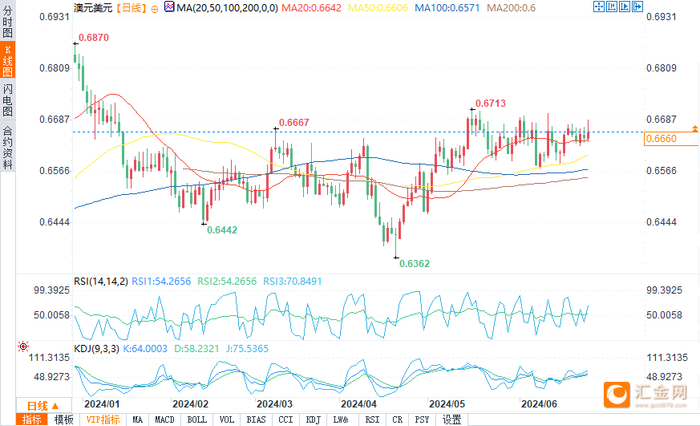Click the 0.6870 high price marker
This screenshot has height=426, width=700.
click(x=94, y=38)
